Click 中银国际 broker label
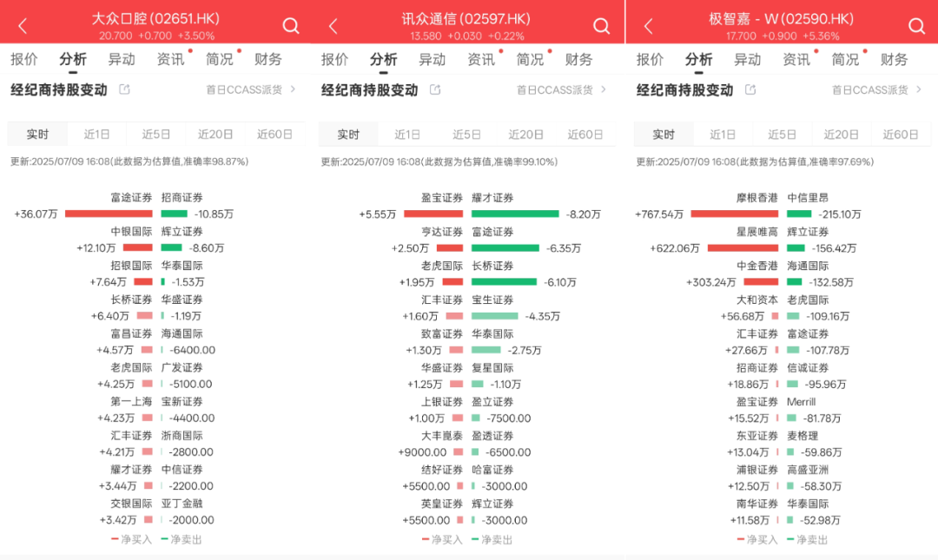The image size is (938, 560). [132, 232]
